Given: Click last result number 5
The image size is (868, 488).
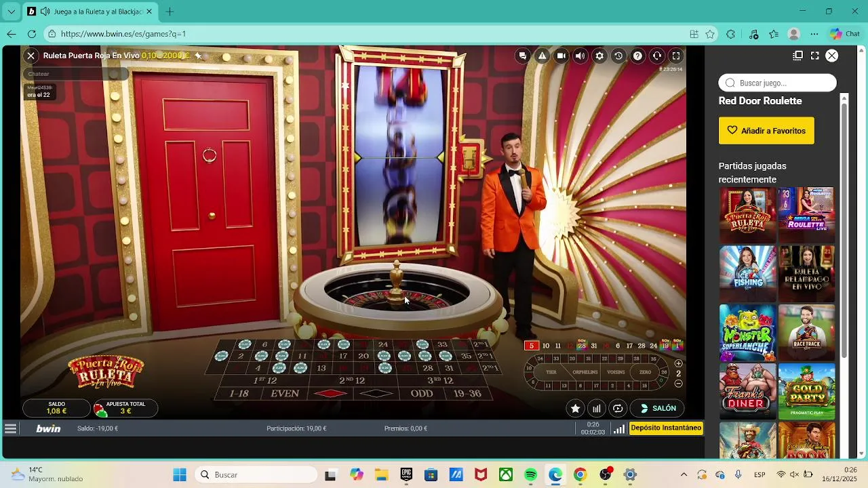Looking at the screenshot, I should [532, 346].
